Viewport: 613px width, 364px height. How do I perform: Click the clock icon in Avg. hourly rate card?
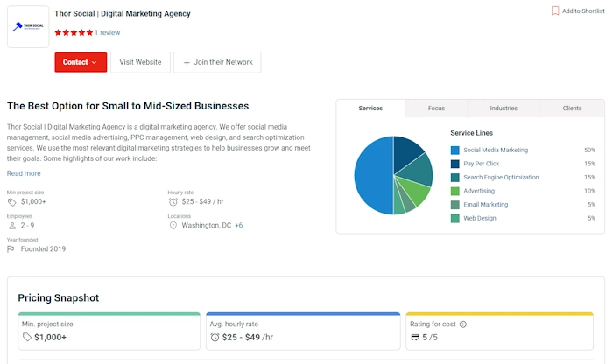click(x=215, y=338)
